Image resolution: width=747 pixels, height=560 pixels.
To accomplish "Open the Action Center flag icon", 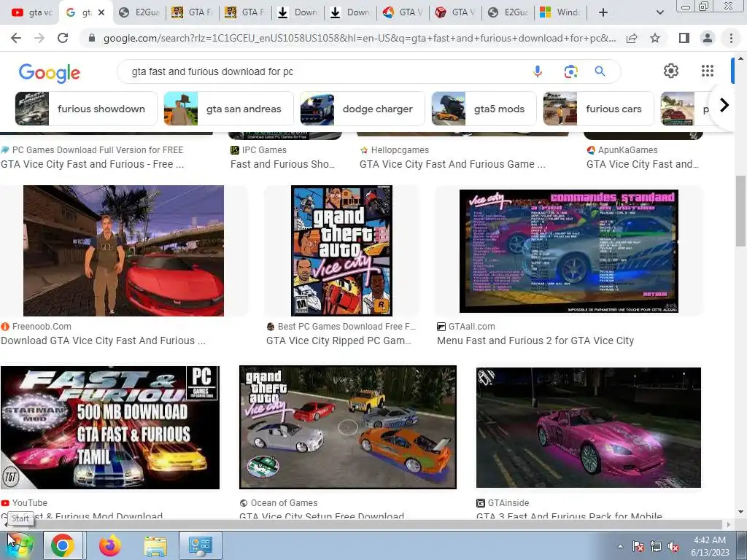I will (x=638, y=547).
